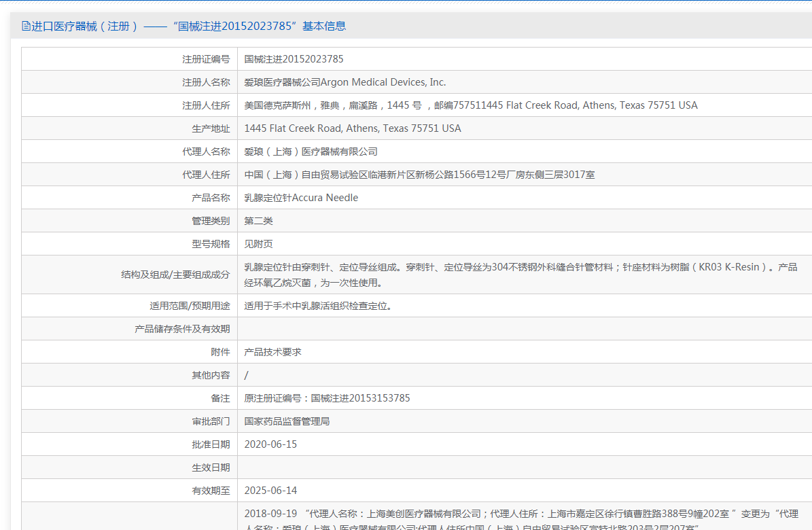Image resolution: width=812 pixels, height=530 pixels.
Task: Click the 注册人住所 address value
Action: point(470,105)
